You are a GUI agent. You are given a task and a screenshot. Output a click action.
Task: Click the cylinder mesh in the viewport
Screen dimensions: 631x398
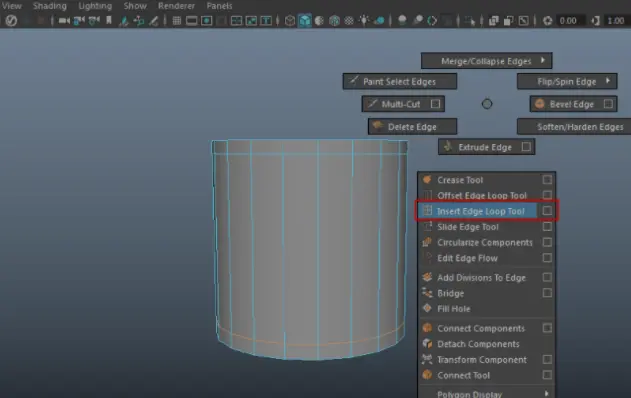(x=309, y=250)
